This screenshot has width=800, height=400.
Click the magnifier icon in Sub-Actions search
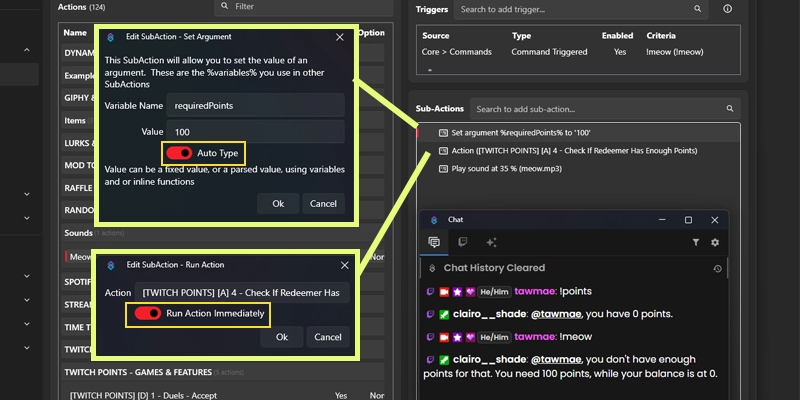(730, 109)
